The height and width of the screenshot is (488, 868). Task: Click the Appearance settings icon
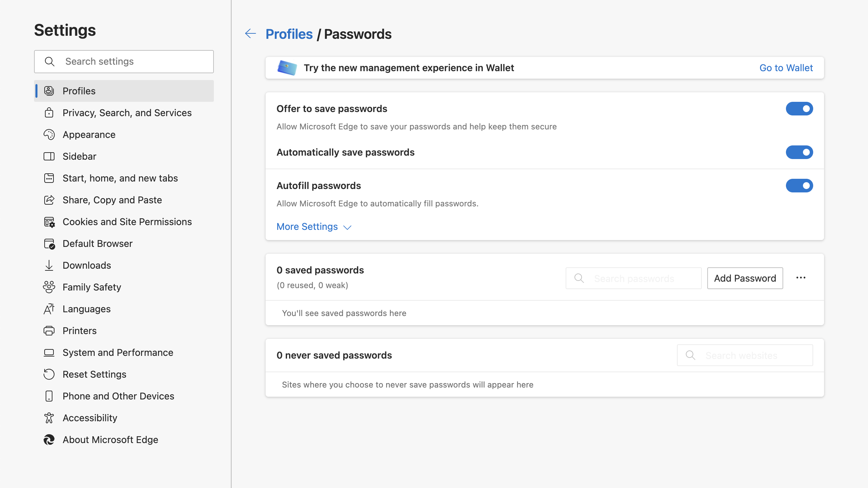pyautogui.click(x=49, y=135)
